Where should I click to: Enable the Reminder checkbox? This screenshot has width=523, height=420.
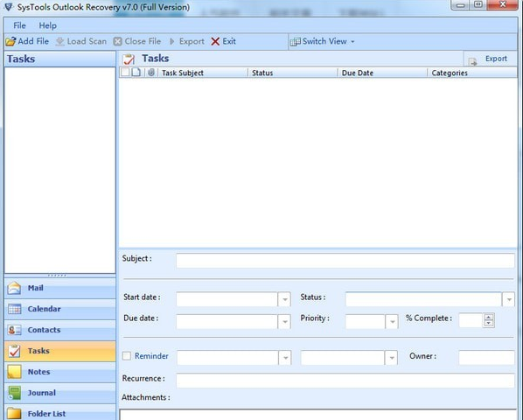coord(127,356)
